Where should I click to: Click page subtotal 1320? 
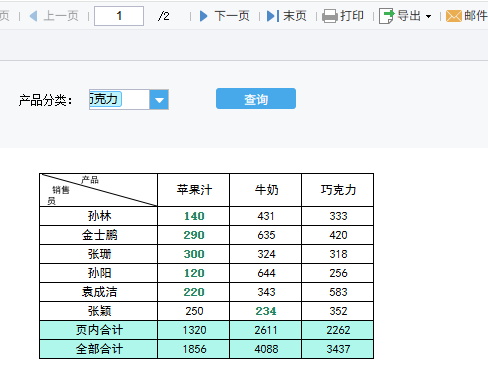coord(194,330)
